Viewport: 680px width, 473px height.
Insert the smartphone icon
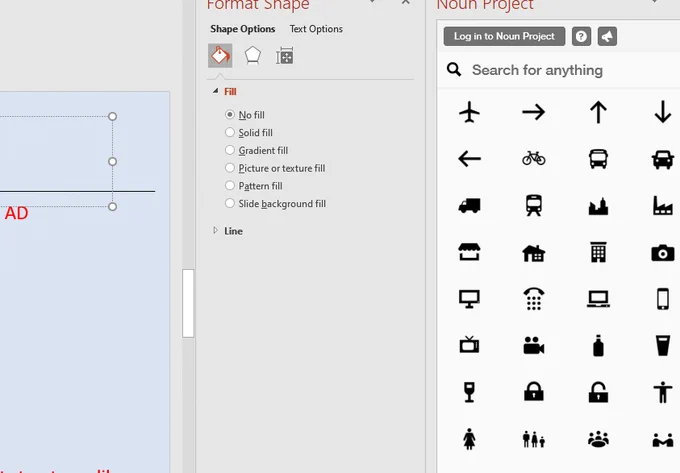point(663,299)
